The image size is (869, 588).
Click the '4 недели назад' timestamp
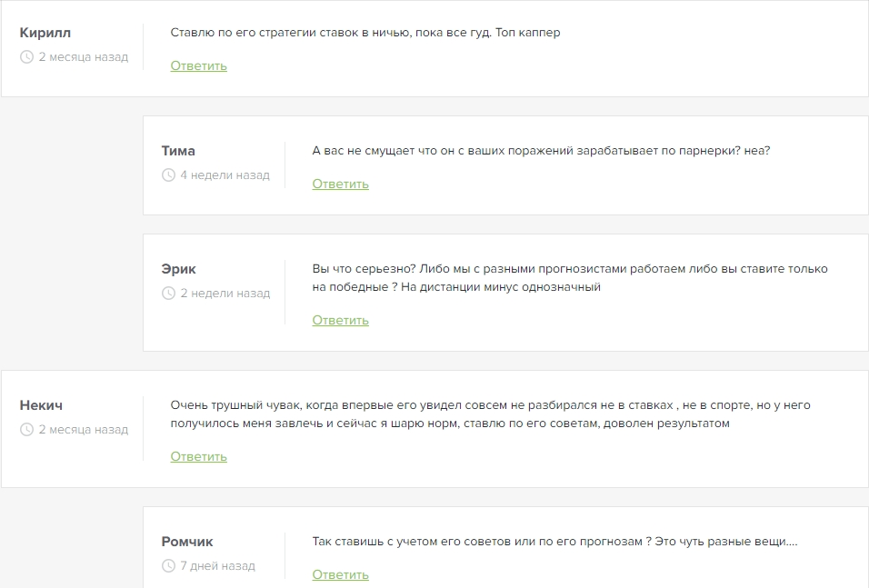[x=225, y=175]
